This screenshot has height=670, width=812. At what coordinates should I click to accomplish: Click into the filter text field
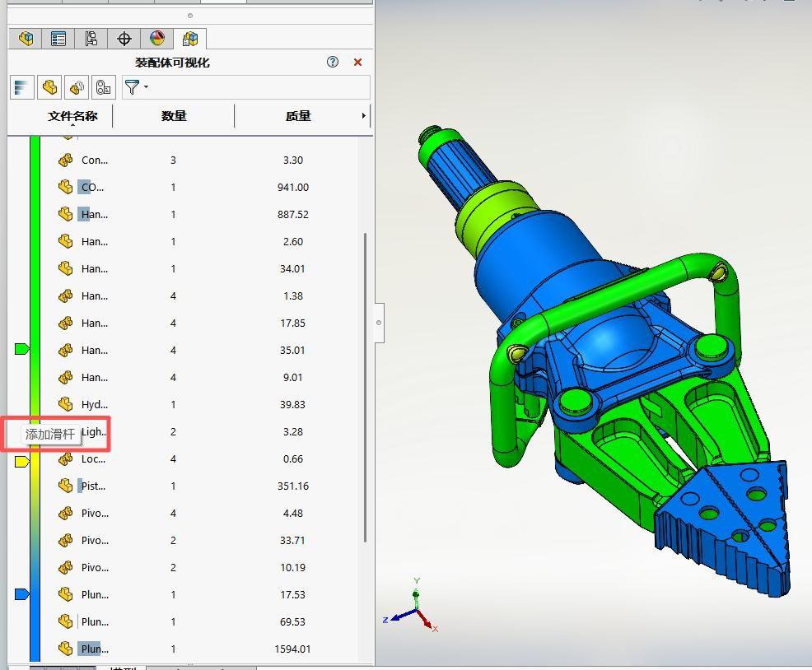(259, 87)
